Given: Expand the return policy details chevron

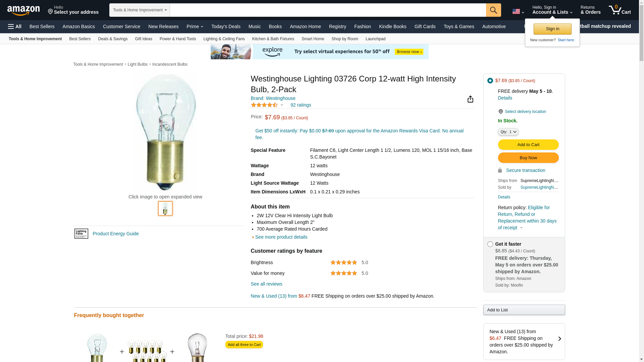Looking at the screenshot, I should 521,228.
